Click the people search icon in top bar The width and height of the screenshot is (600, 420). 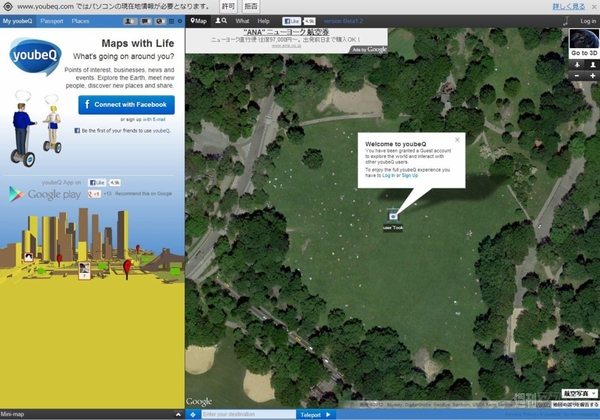pos(221,21)
